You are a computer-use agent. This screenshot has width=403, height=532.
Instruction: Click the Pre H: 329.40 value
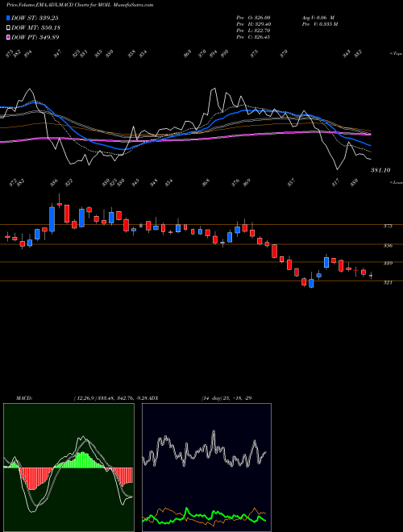pos(253,24)
